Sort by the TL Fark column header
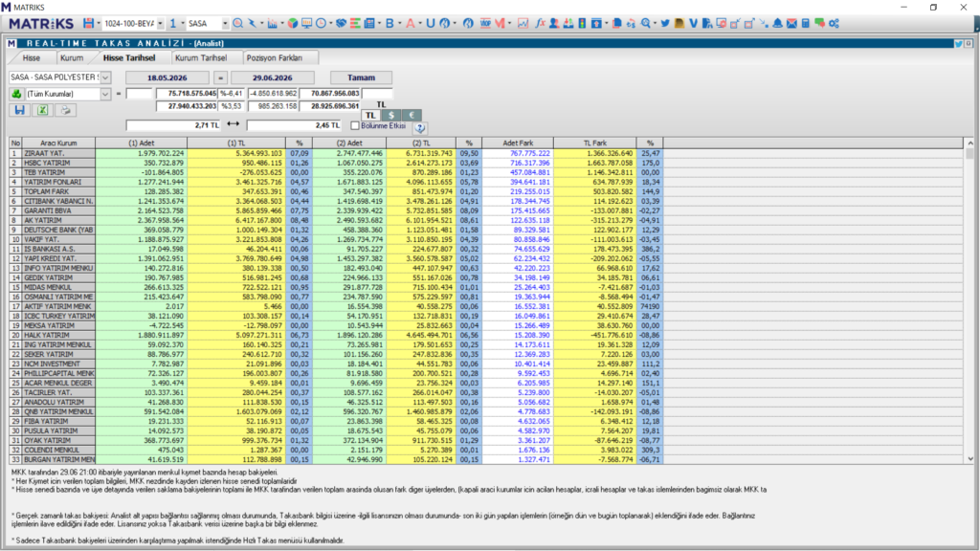This screenshot has height=551, width=980. click(x=595, y=143)
